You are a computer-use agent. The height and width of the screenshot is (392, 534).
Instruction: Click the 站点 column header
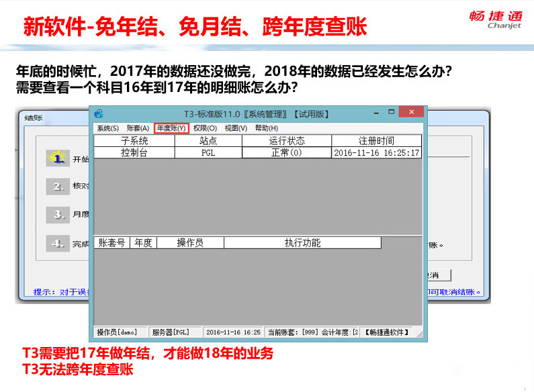tap(208, 140)
